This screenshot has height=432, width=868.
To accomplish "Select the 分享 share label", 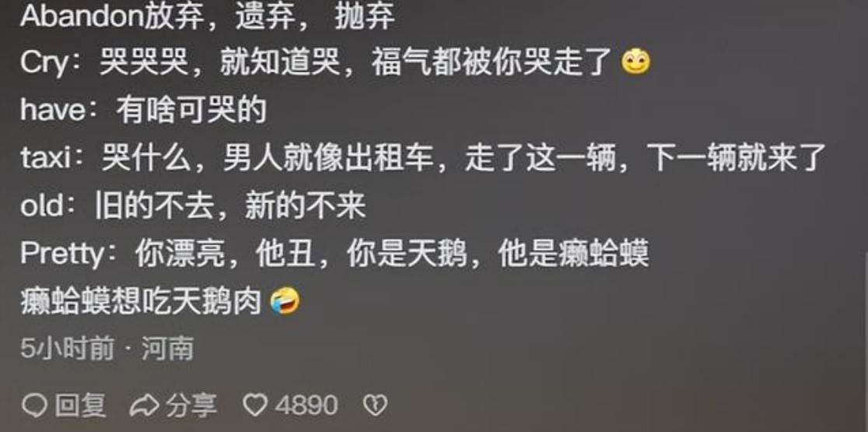I will pos(191,406).
